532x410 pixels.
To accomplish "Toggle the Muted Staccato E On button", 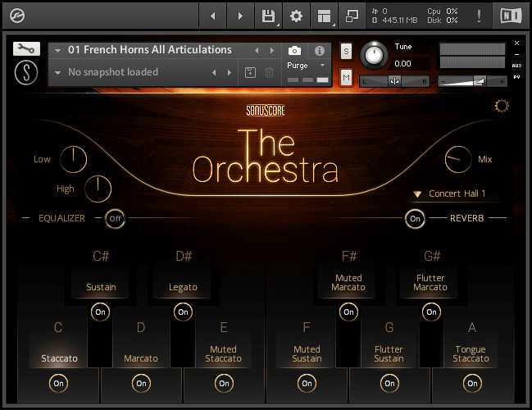I will [x=225, y=383].
